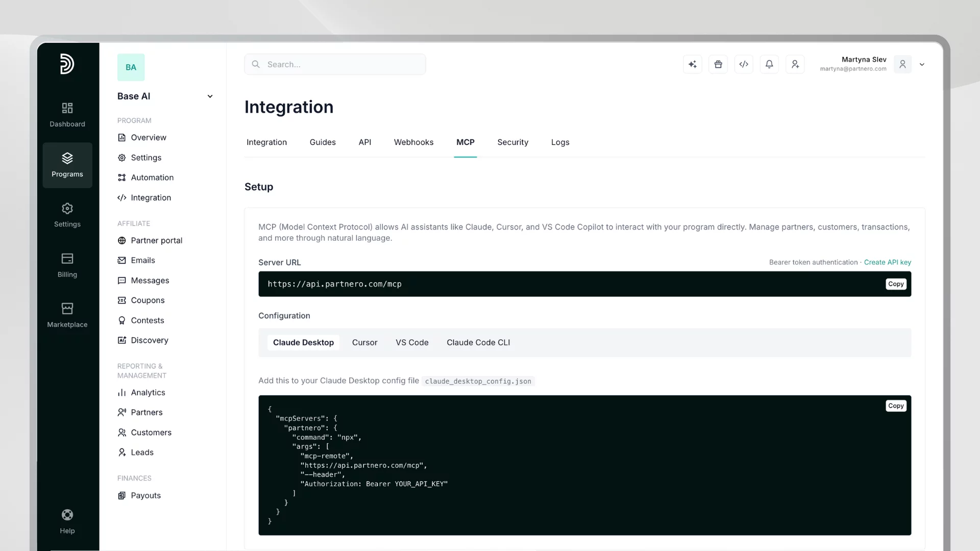Go to Dashboard in left sidebar
This screenshot has width=980, height=551.
[67, 114]
